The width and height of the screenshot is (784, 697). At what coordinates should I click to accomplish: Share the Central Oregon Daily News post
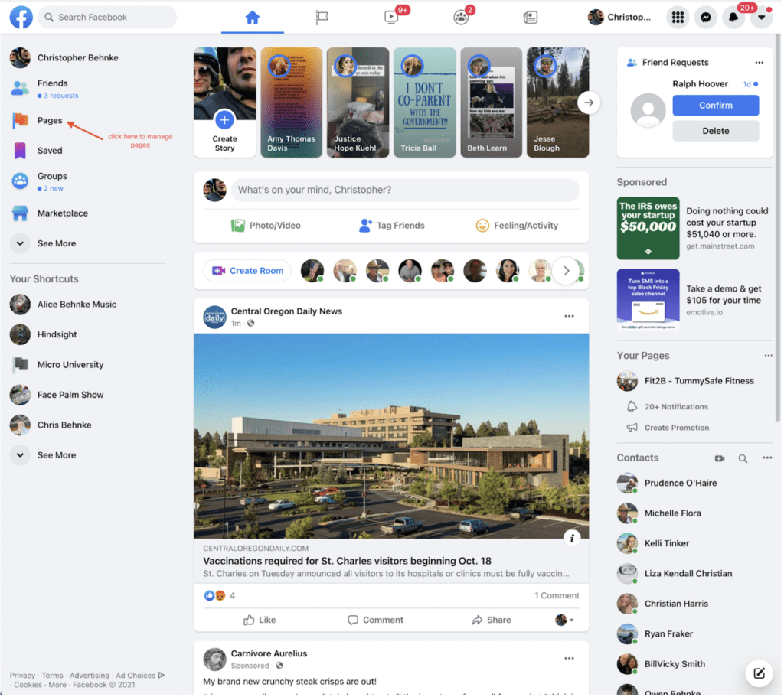pos(492,620)
